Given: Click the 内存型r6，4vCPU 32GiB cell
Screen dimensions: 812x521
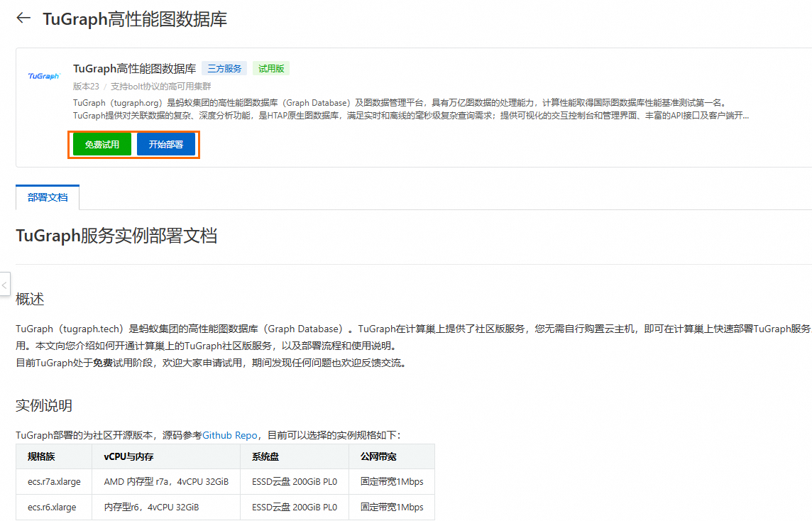Looking at the screenshot, I should point(165,507).
